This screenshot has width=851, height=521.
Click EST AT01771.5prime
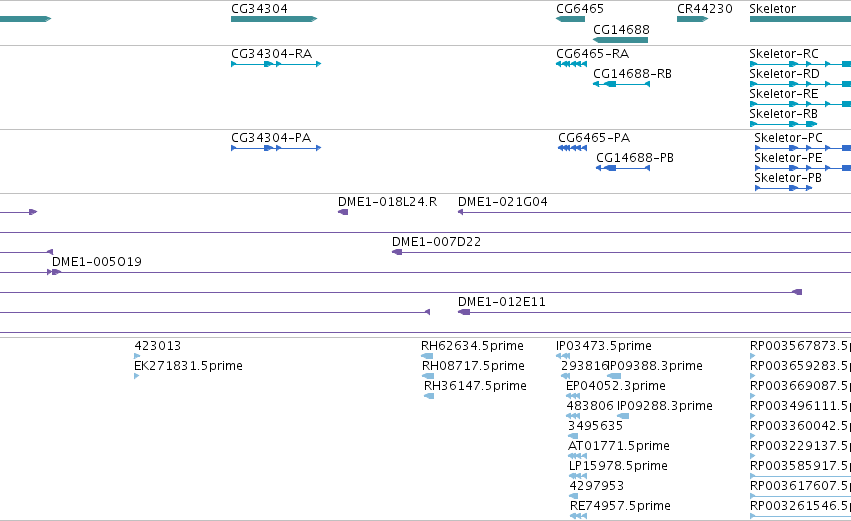click(619, 447)
